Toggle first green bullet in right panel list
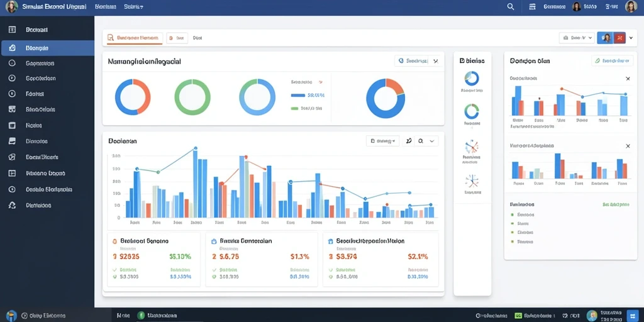Image resolution: width=644 pixels, height=322 pixels. click(512, 214)
